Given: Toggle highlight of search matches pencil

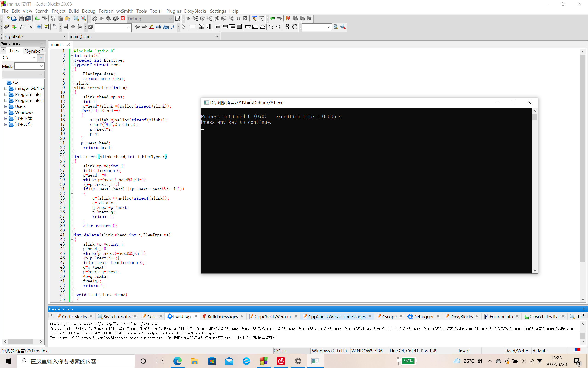Looking at the screenshot, I should click(151, 27).
